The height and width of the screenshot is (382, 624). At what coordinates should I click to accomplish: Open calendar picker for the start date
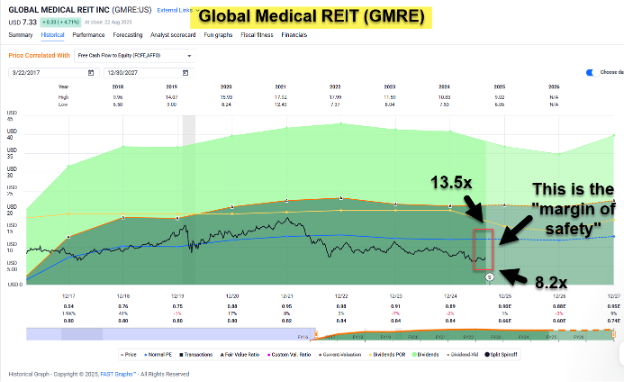pos(91,73)
